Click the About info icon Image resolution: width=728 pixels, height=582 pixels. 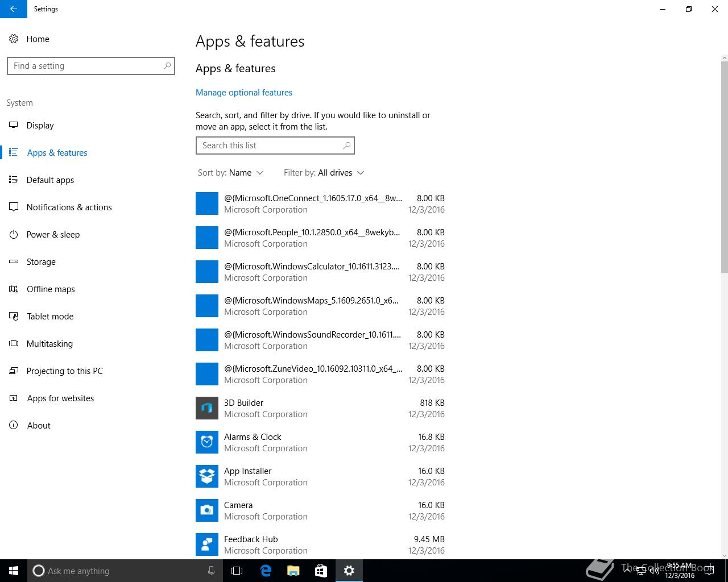pos(14,425)
